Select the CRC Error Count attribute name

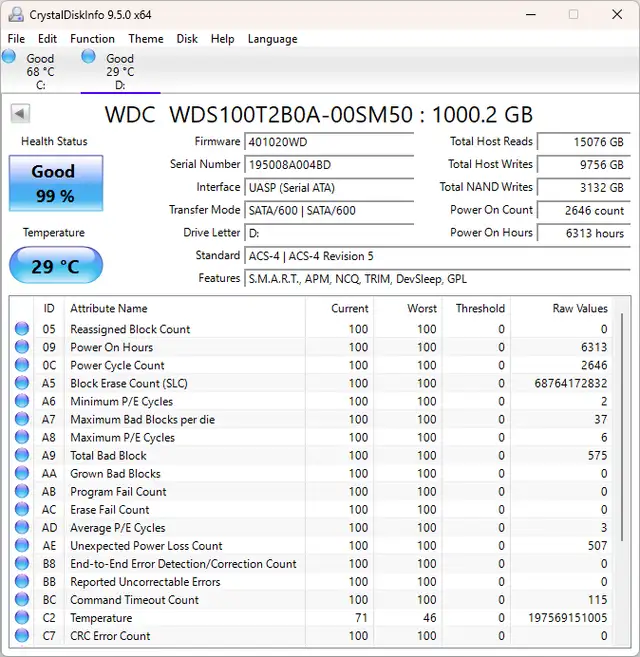pos(110,636)
